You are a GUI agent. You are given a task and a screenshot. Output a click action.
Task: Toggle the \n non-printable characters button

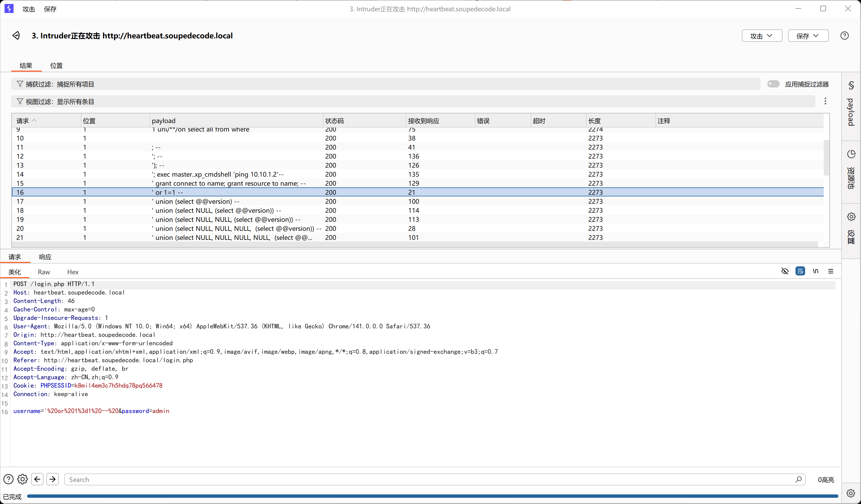click(x=816, y=271)
